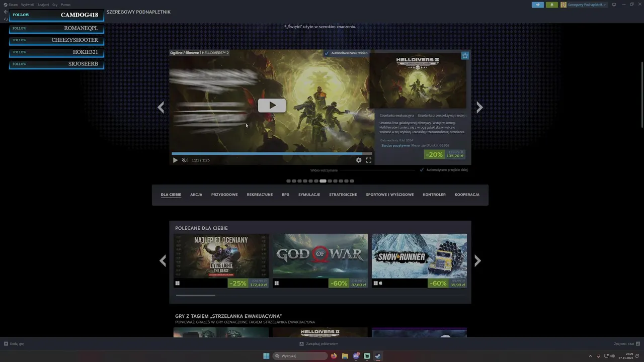
Task: Unmute the video with speaker icon
Action: [185, 160]
